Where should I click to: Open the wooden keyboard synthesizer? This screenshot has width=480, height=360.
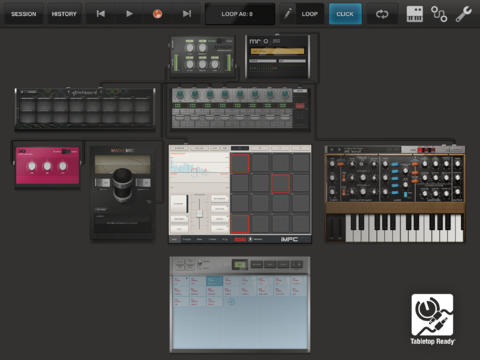point(395,194)
